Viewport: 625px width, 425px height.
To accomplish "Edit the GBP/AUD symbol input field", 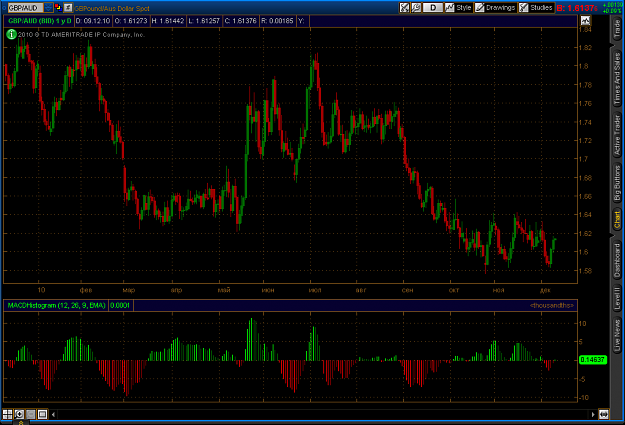I will pyautogui.click(x=26, y=8).
